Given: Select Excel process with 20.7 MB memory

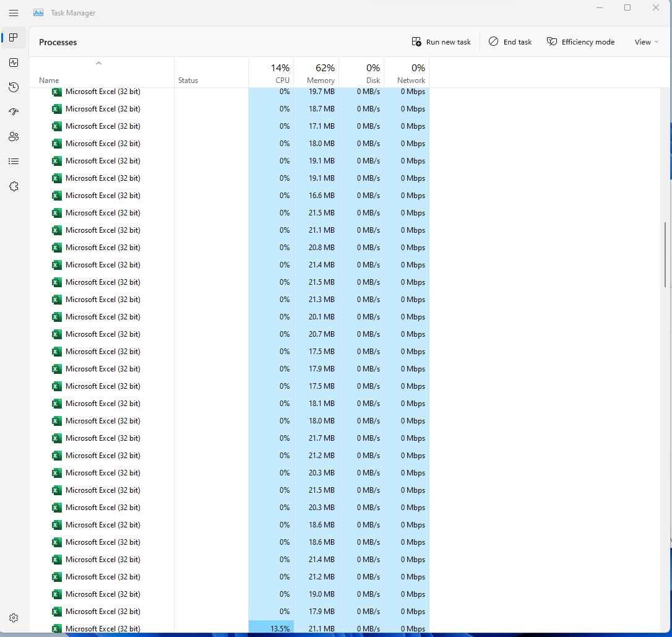Looking at the screenshot, I should coord(230,334).
